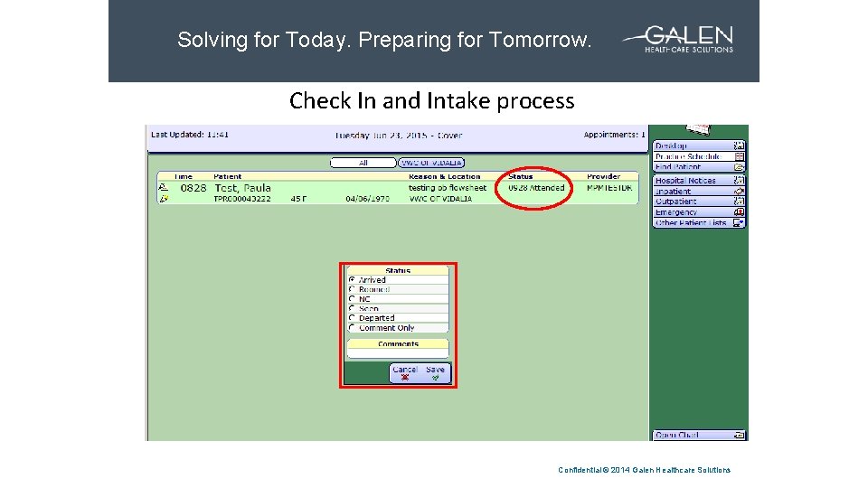
Task: Click appointment time 0828
Action: tap(193, 188)
